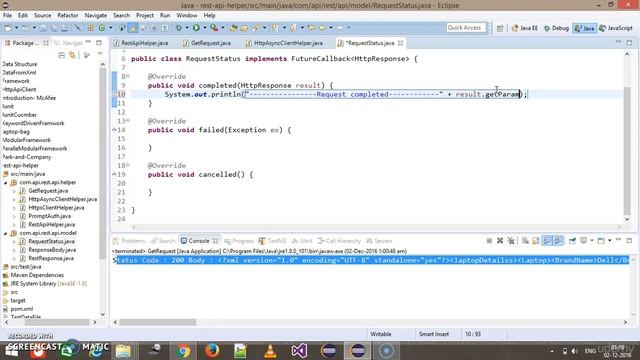Open the Refactor menu
The image size is (640, 360).
pos(68,16)
